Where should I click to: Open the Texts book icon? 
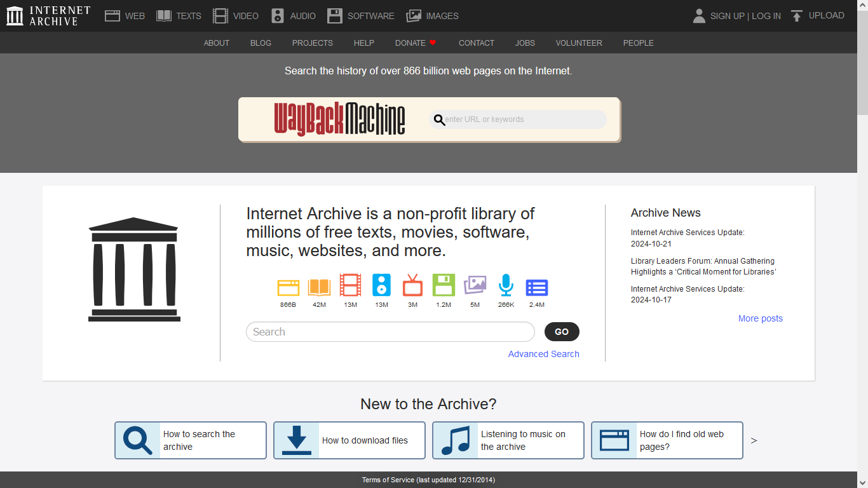[x=164, y=16]
